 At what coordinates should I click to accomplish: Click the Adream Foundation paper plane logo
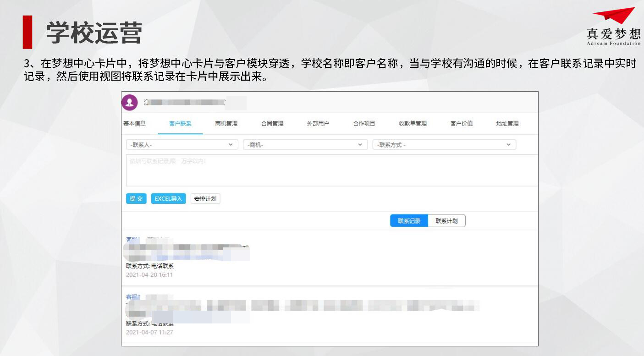(x=614, y=26)
